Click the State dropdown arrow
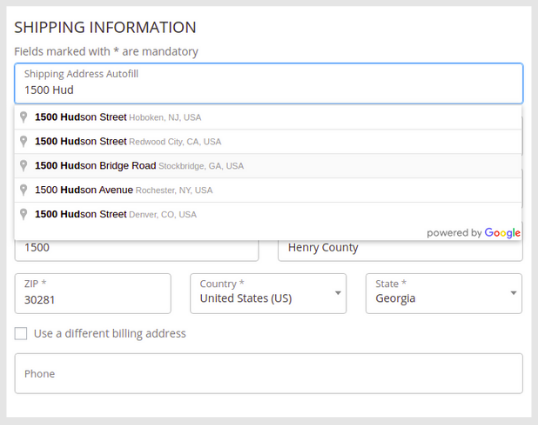This screenshot has height=425, width=538. tap(514, 293)
